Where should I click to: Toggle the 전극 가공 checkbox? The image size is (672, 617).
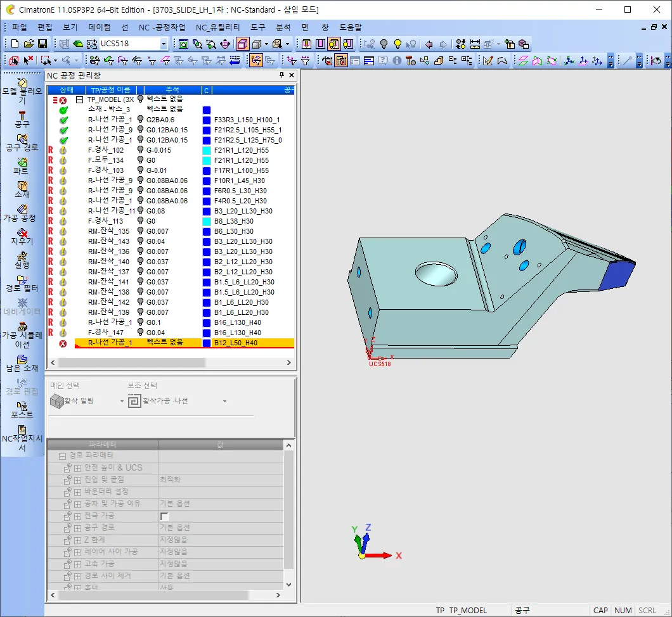coord(164,516)
